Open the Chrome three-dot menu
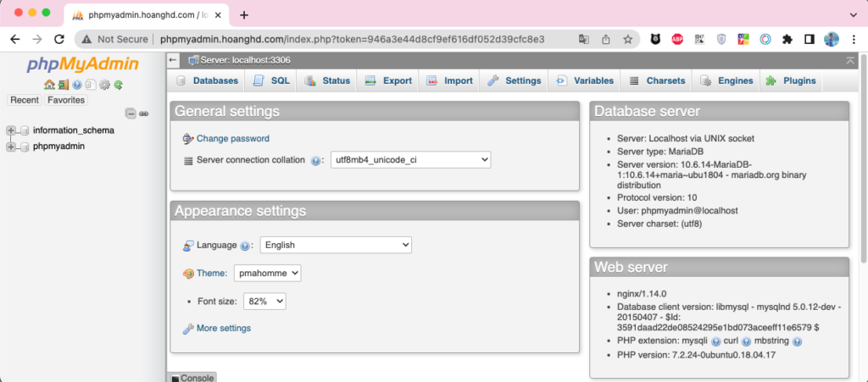Screen dimensions: 868x382 pos(852,39)
